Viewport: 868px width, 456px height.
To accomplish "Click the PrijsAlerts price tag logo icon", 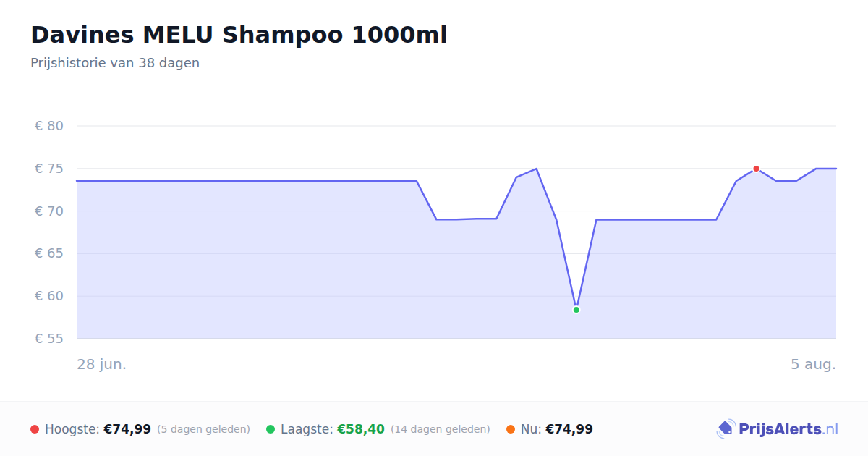I will (x=726, y=429).
